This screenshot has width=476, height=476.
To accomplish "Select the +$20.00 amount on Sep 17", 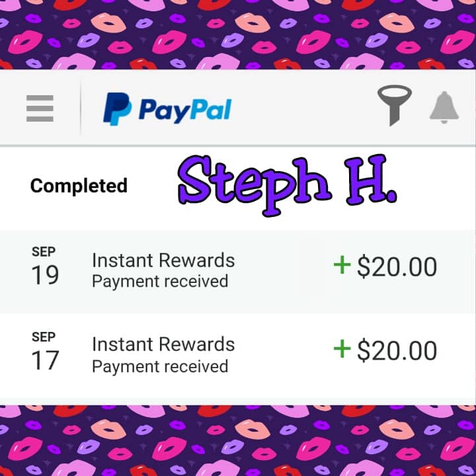I will click(x=385, y=350).
